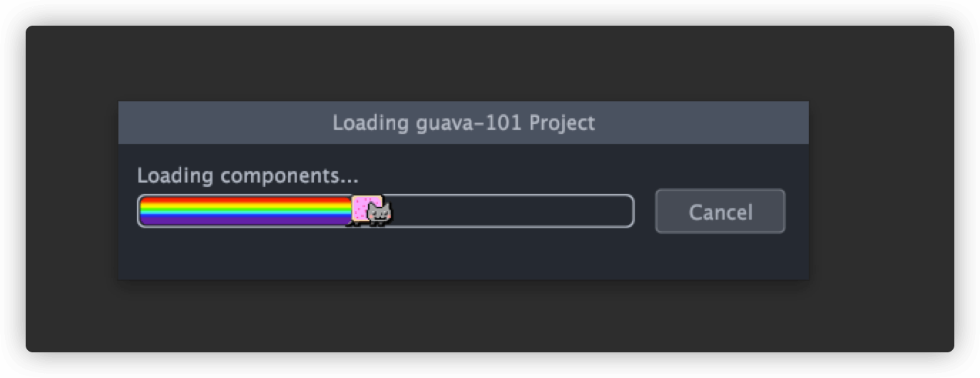Click the red stripe of the rainbow
Image resolution: width=980 pixels, height=378 pixels.
245,199
